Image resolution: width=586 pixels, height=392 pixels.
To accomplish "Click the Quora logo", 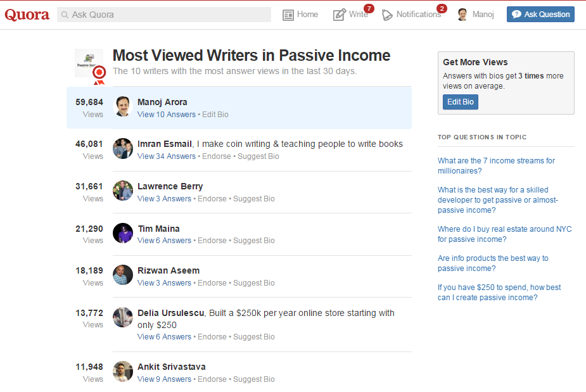I will point(27,15).
